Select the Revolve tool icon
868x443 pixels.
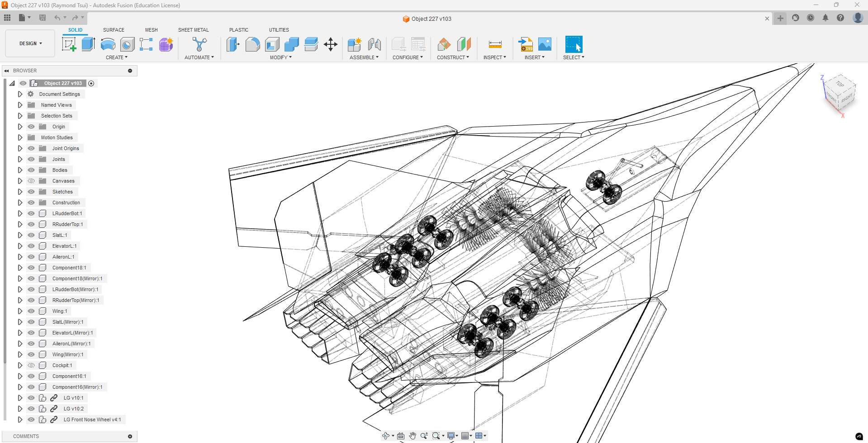(108, 44)
